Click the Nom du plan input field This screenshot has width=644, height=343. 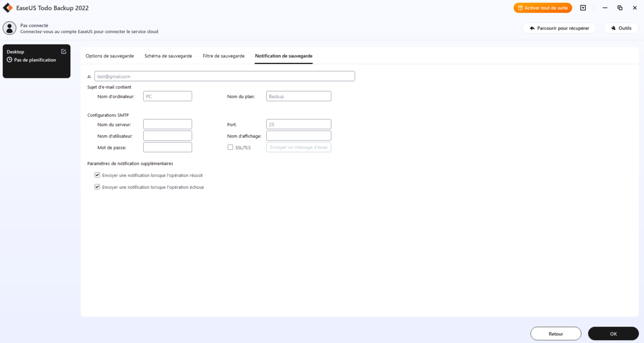click(298, 96)
